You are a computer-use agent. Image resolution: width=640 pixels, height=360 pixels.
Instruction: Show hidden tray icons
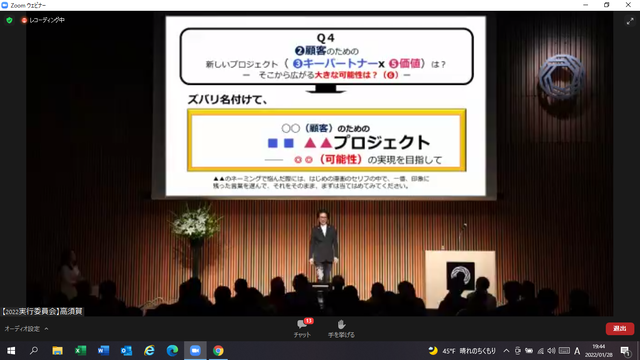506,351
